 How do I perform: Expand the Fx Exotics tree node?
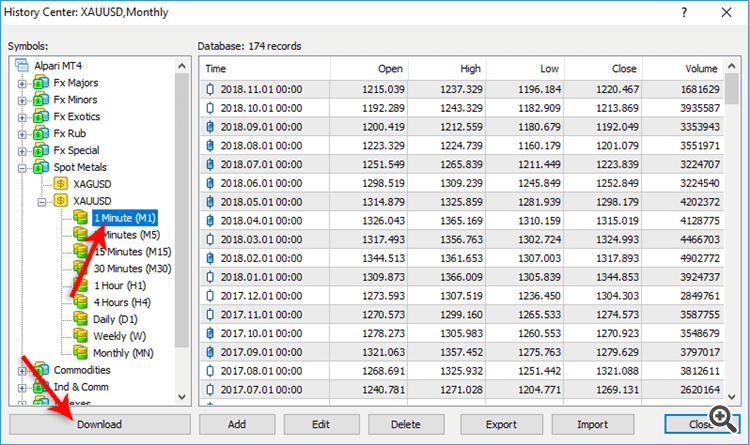tap(22, 117)
